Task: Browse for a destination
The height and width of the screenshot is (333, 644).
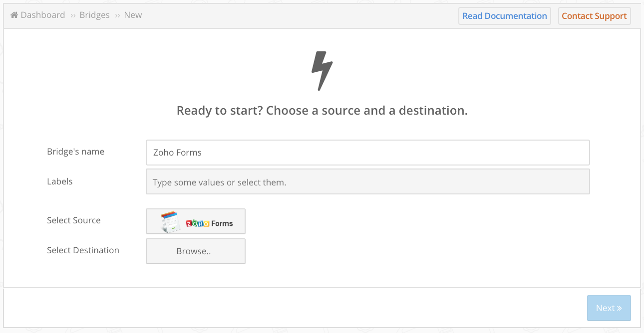Action: tap(196, 251)
